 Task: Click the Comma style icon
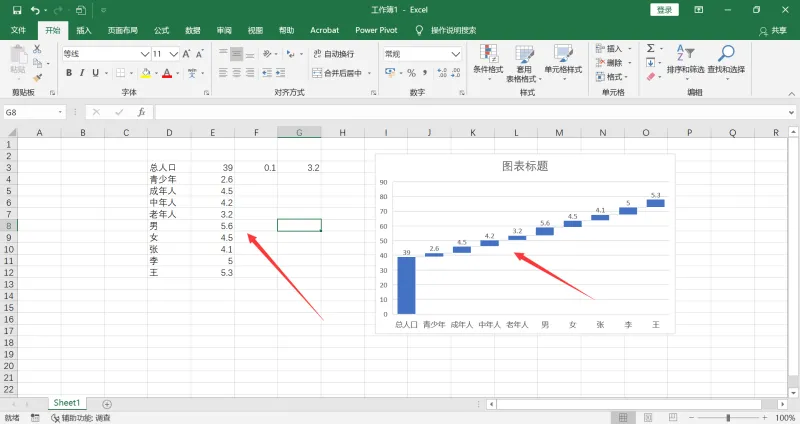click(424, 73)
